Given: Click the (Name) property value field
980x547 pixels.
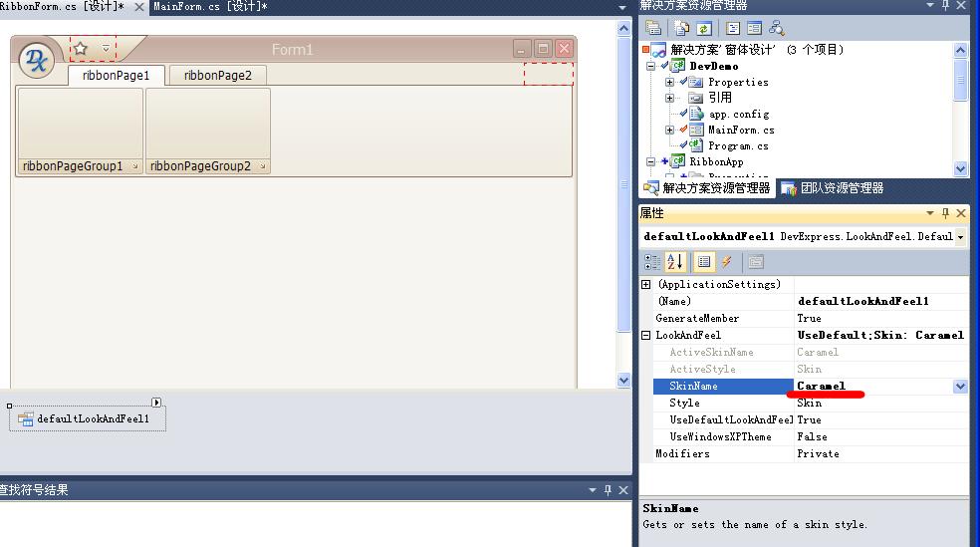Looking at the screenshot, I should (x=881, y=301).
